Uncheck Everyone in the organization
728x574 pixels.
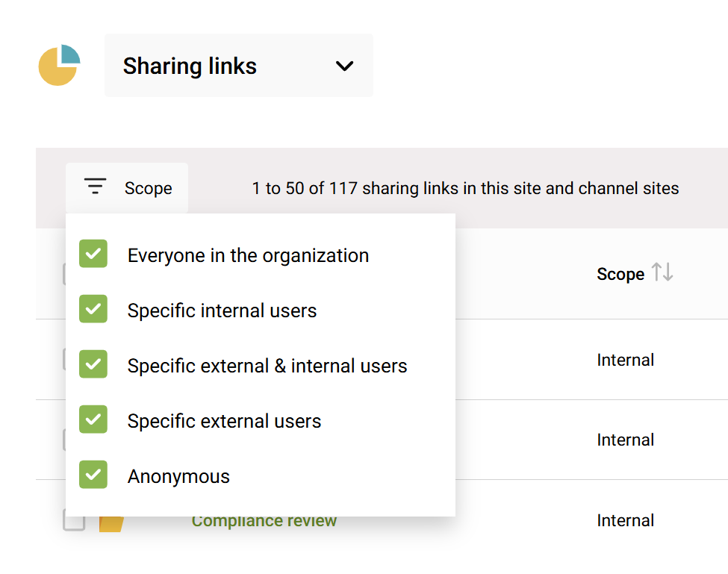pos(93,254)
